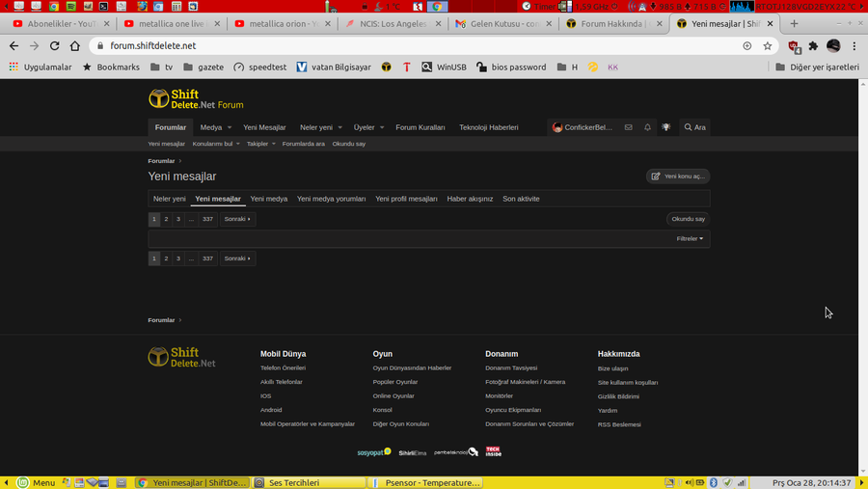Viewport: 868px width, 489px height.
Task: Switch to the Yeni medya tab
Action: click(269, 199)
